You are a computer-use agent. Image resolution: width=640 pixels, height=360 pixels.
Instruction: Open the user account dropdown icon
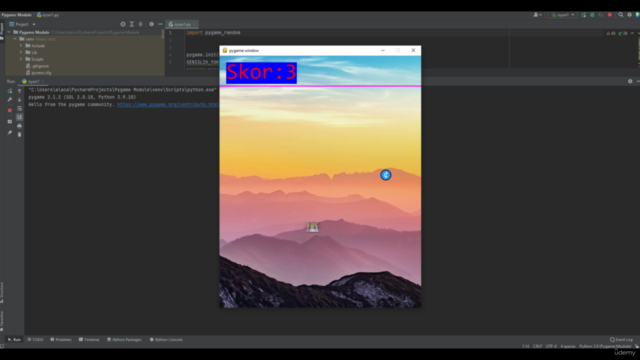coord(538,15)
